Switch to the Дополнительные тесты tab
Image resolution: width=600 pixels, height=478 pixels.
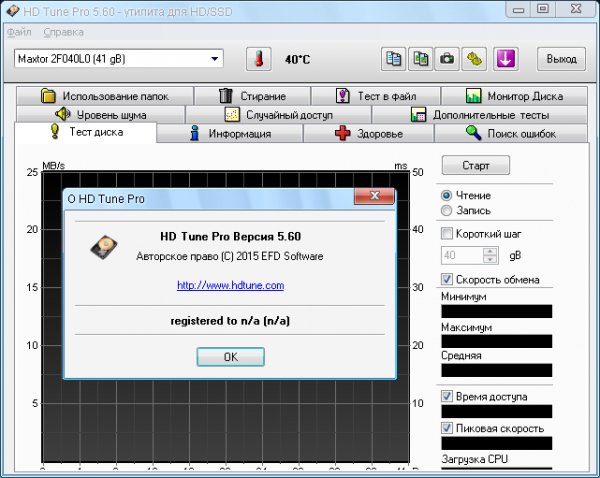click(479, 114)
